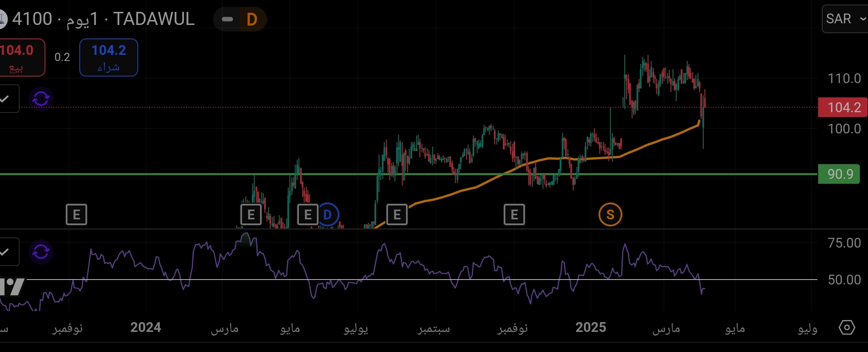
Task: Open earnings marker E near March 2024
Action: (251, 214)
